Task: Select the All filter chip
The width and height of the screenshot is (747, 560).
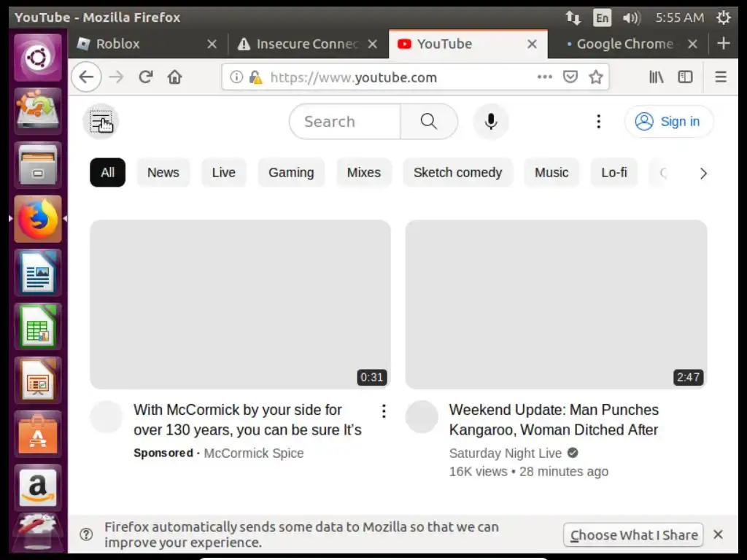Action: click(x=108, y=172)
